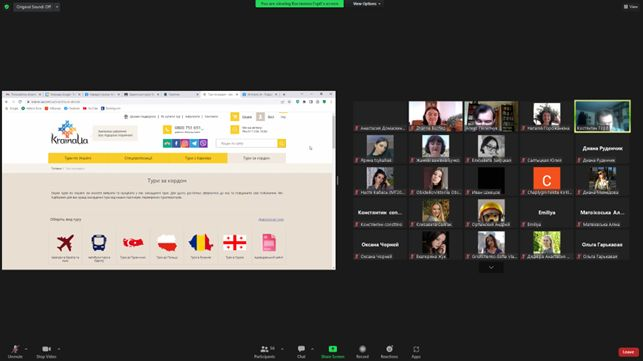Open the Instagram social icon
The image size is (643, 361).
click(x=185, y=143)
